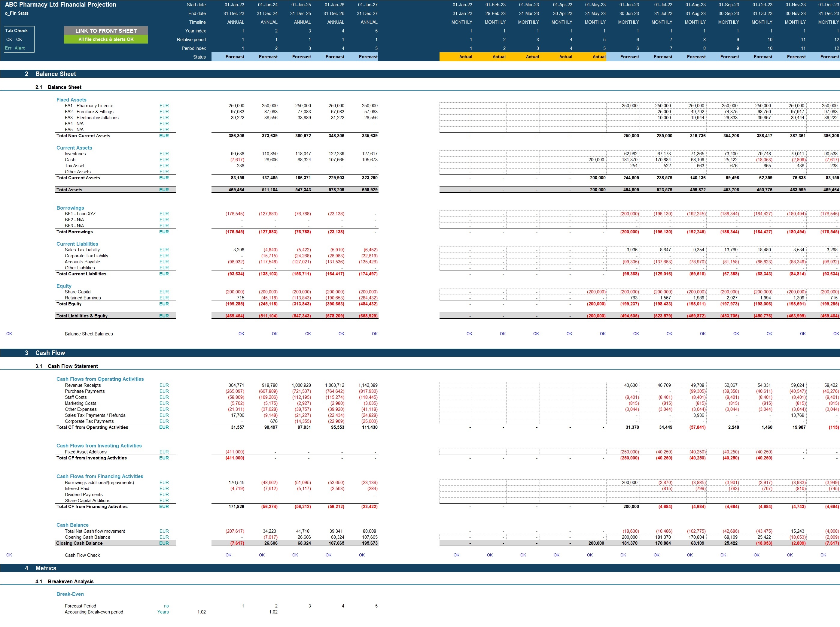Click the Borrowings additional/(repayments) label
Screen dimensions: 840x627
(x=99, y=483)
